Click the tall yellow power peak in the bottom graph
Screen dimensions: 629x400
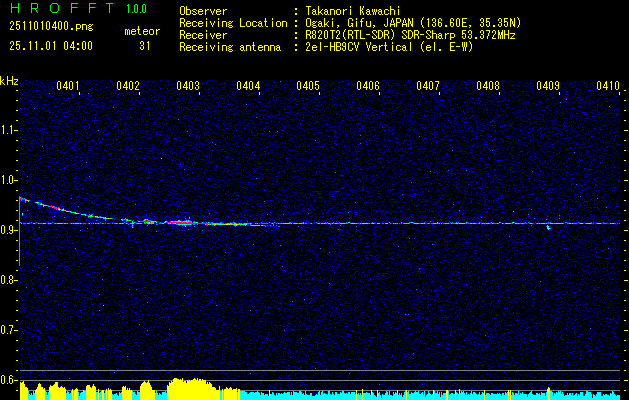[188, 386]
